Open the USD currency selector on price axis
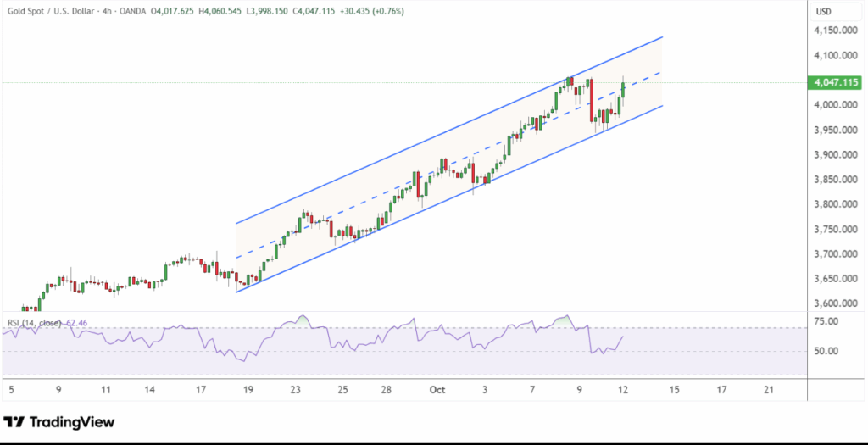Image resolution: width=868 pixels, height=445 pixels. [823, 11]
